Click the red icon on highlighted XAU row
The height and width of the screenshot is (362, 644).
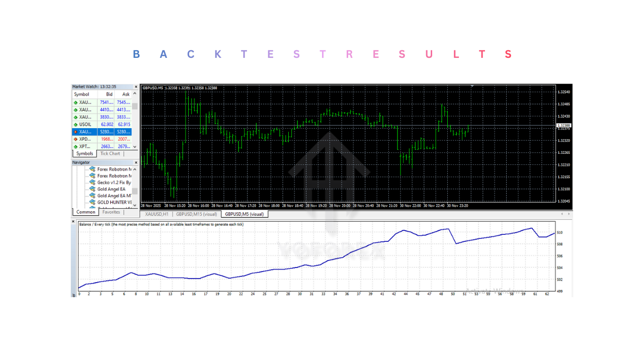(x=76, y=131)
